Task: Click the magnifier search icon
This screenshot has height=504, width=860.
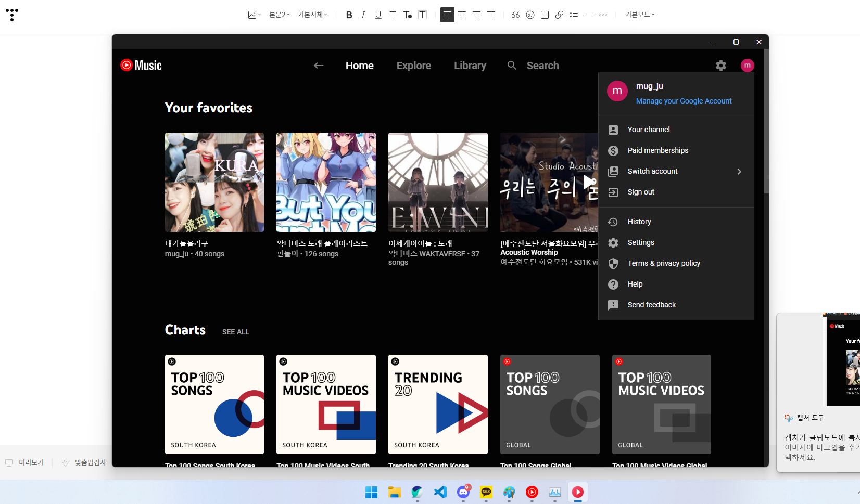Action: point(512,66)
